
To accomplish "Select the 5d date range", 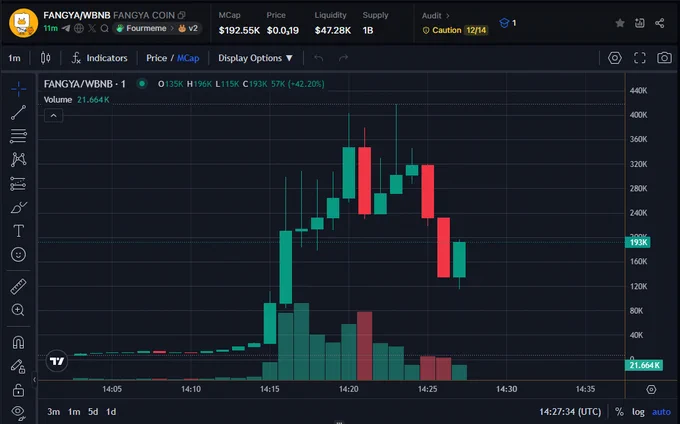I will pyautogui.click(x=93, y=412).
